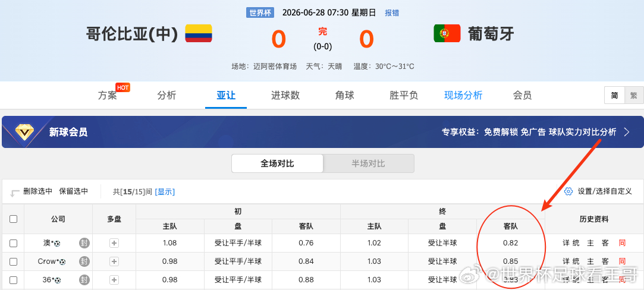
Task: Click the 封 badge in 澳* row
Action: (x=84, y=243)
